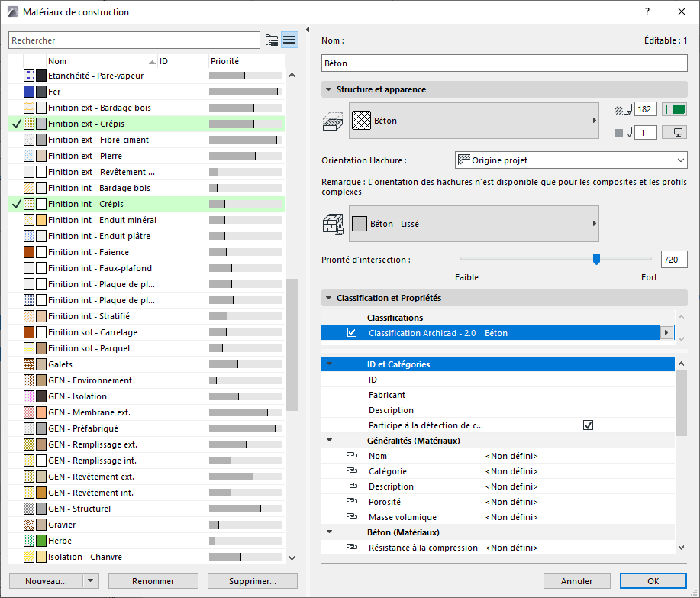
Task: Collapse left panel with small arrow
Action: coord(308,30)
